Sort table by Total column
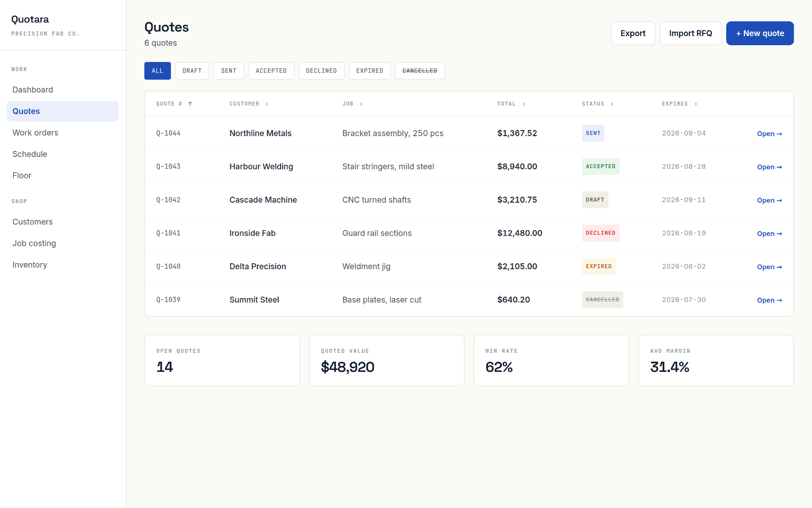812x508 pixels. click(x=511, y=104)
